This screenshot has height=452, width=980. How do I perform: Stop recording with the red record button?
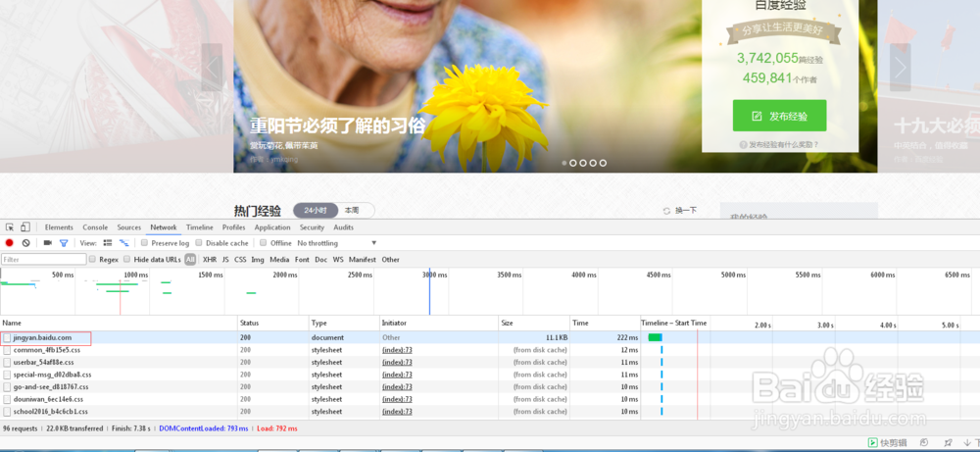pos(10,243)
